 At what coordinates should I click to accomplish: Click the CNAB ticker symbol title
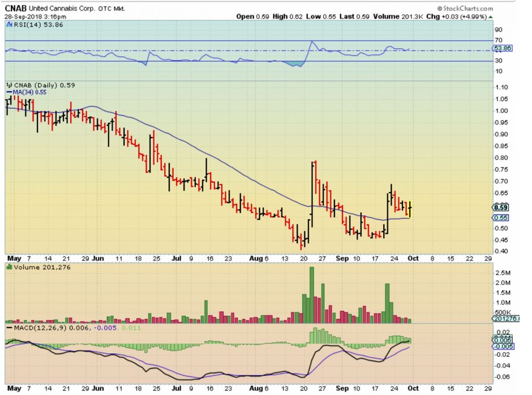[16, 8]
